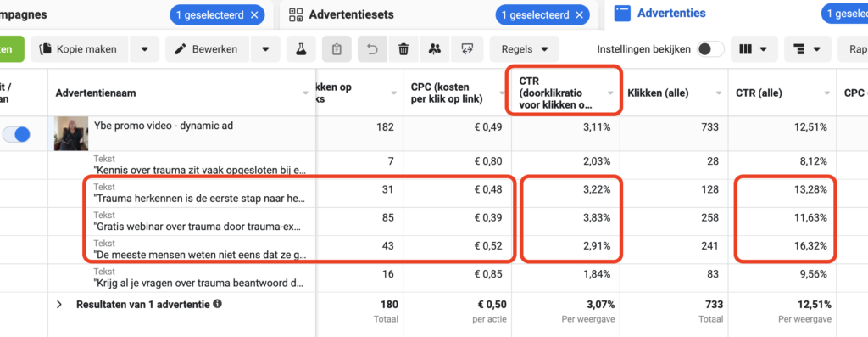Screen dimensions: 868x337
Task: Expand the Regels dropdown
Action: [524, 49]
